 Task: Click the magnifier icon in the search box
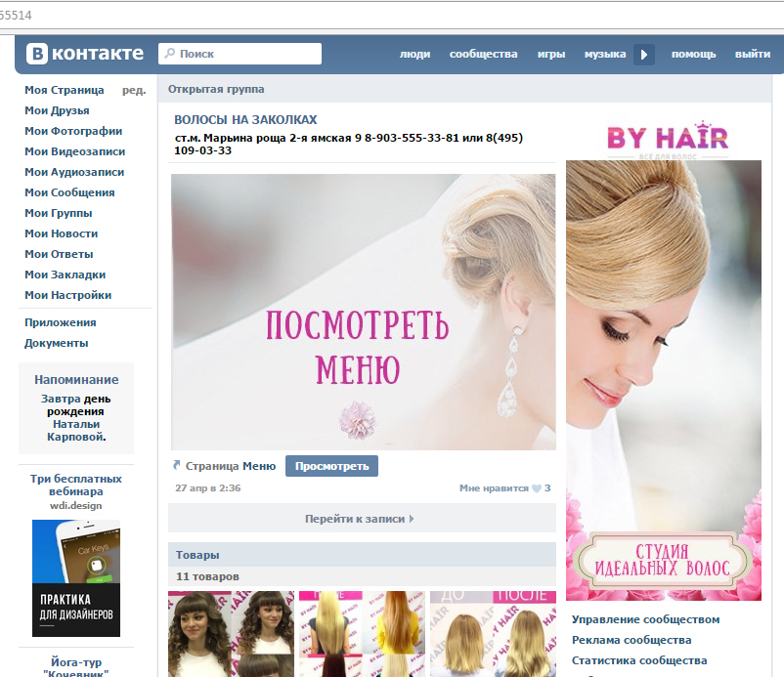169,54
